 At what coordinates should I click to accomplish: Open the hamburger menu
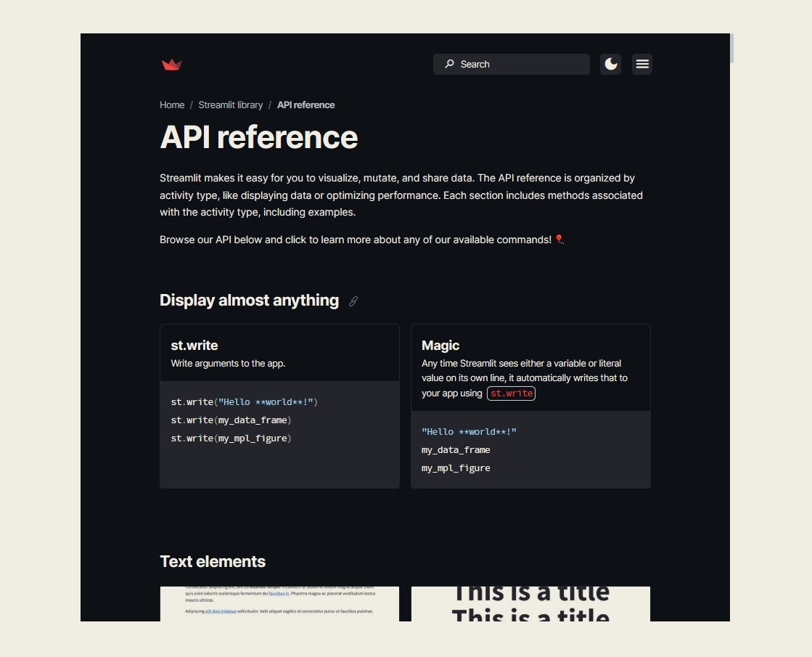(642, 65)
